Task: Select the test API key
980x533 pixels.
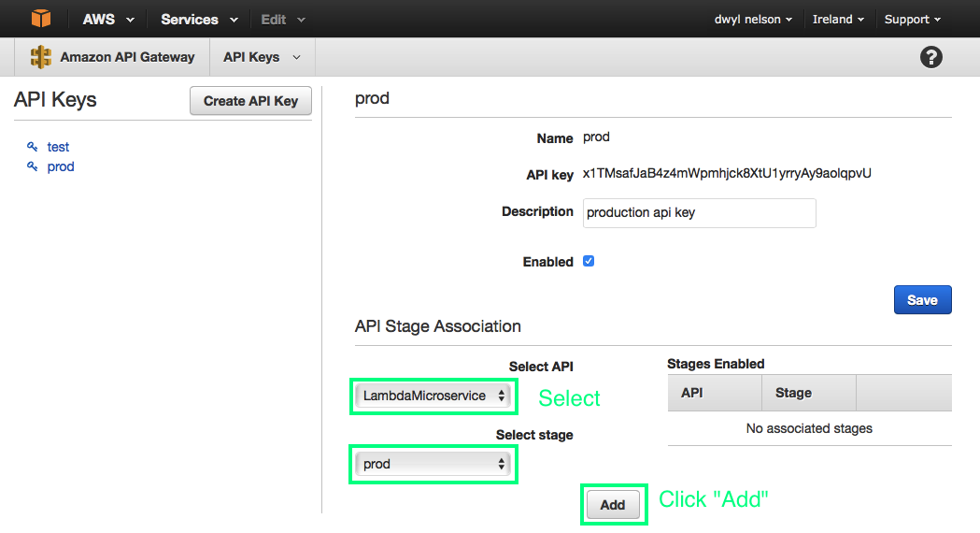Action: [x=58, y=147]
